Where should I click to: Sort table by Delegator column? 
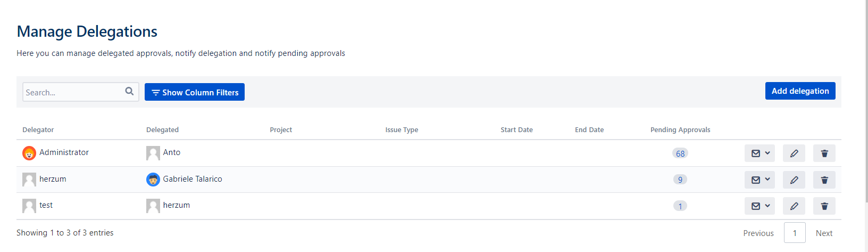[x=38, y=130]
